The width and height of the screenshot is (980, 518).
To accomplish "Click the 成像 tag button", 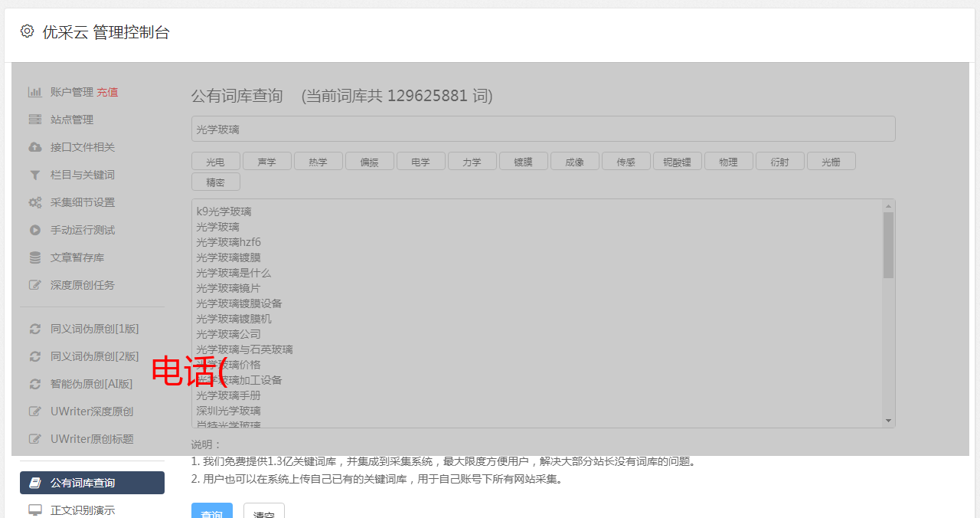I will (x=575, y=161).
